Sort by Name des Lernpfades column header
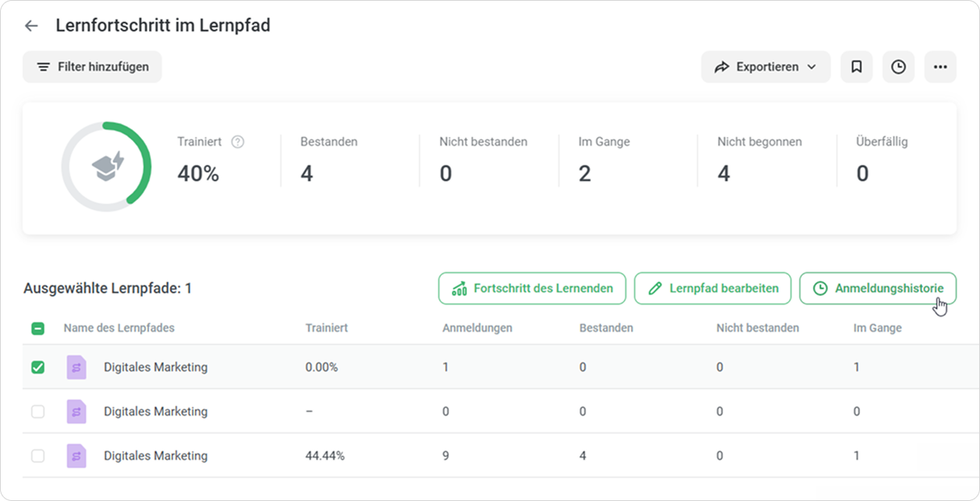 click(x=119, y=328)
